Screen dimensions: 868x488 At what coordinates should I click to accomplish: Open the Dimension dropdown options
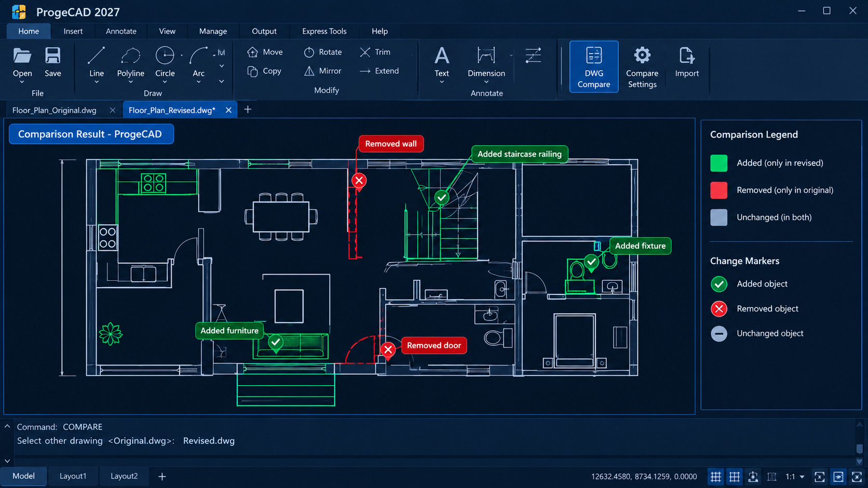click(x=486, y=82)
